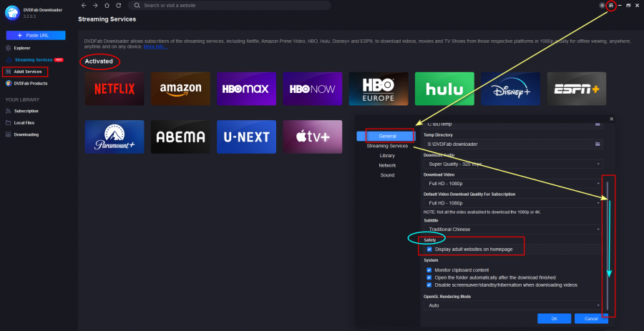The image size is (644, 331).
Task: Click the browser back arrow
Action: click(x=84, y=5)
